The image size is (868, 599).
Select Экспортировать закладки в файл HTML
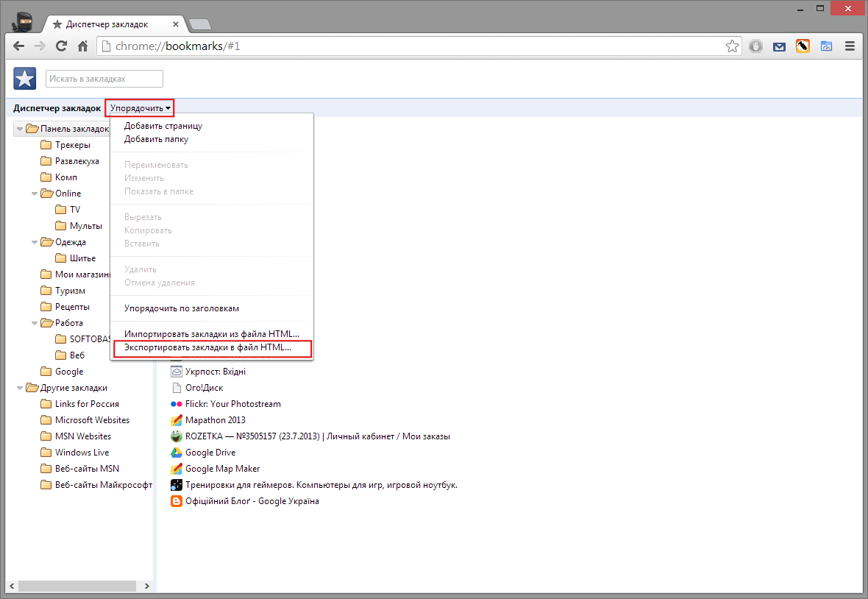point(207,347)
